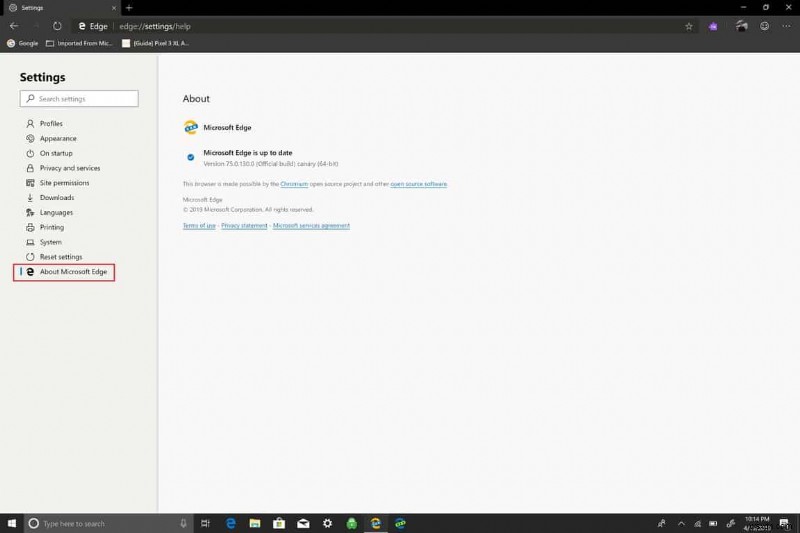Open the Imported From Mic... bookmarks folder
This screenshot has width=800, height=533.
(79, 43)
